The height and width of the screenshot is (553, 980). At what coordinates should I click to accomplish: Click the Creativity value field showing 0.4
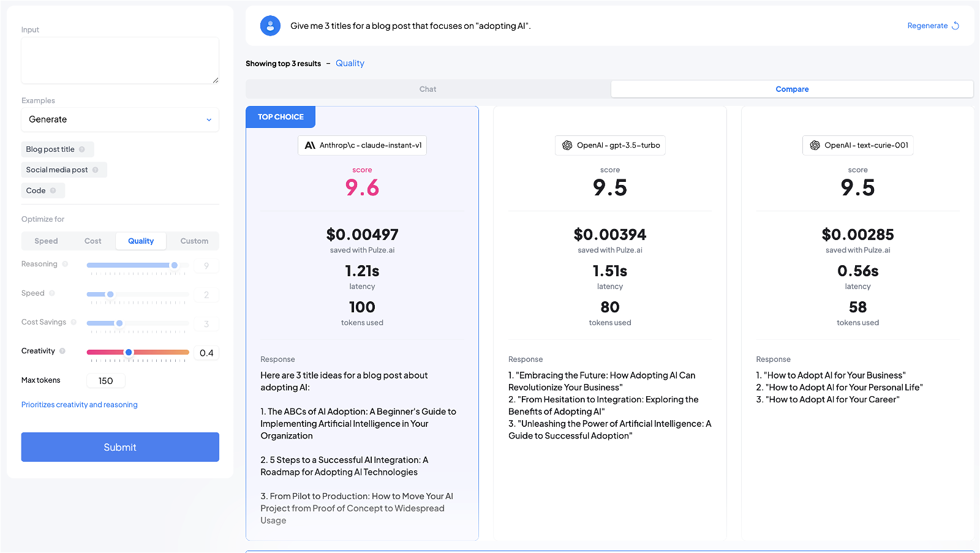click(206, 353)
